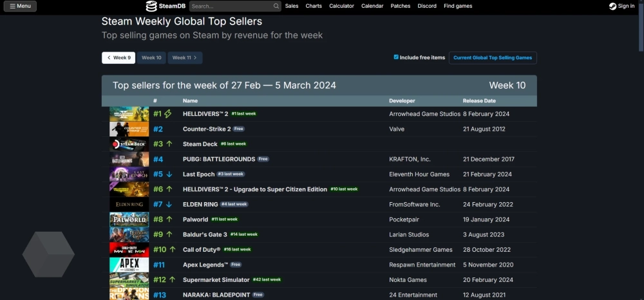Viewport: 644px width, 300px height.
Task: Select the Week 10 tab
Action: [151, 58]
